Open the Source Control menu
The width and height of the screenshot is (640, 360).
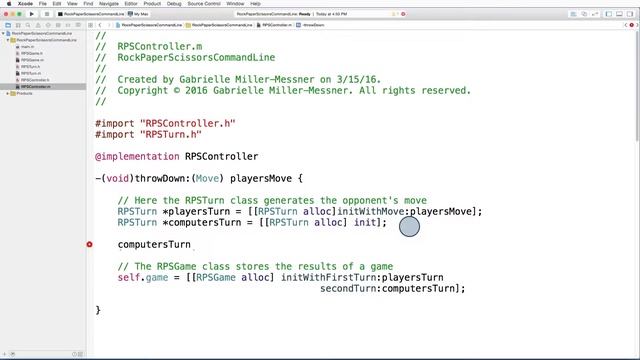(204, 4)
